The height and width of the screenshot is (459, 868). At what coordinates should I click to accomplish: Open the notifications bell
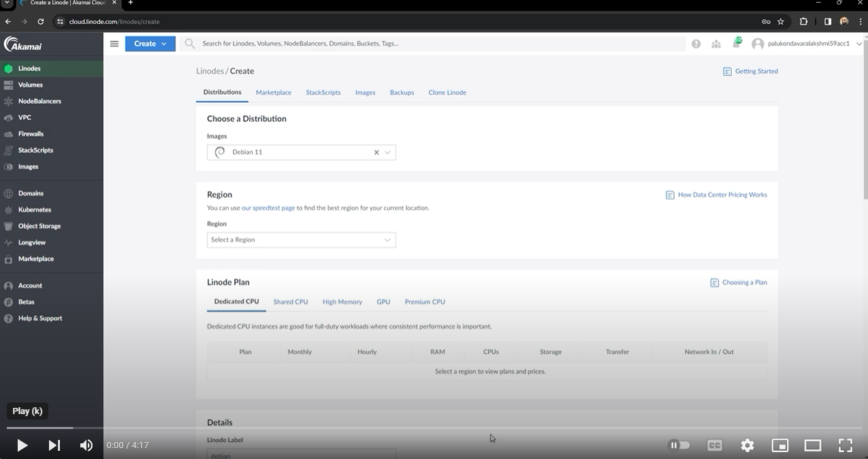(x=737, y=44)
